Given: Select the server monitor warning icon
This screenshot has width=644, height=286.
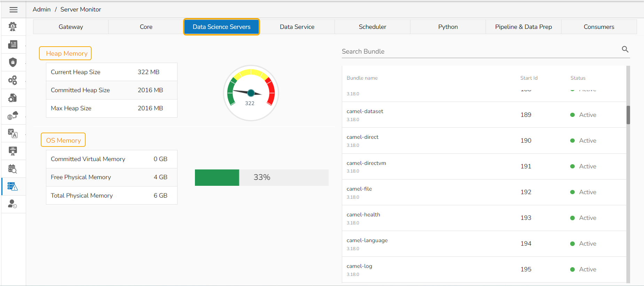Looking at the screenshot, I should click(13, 186).
